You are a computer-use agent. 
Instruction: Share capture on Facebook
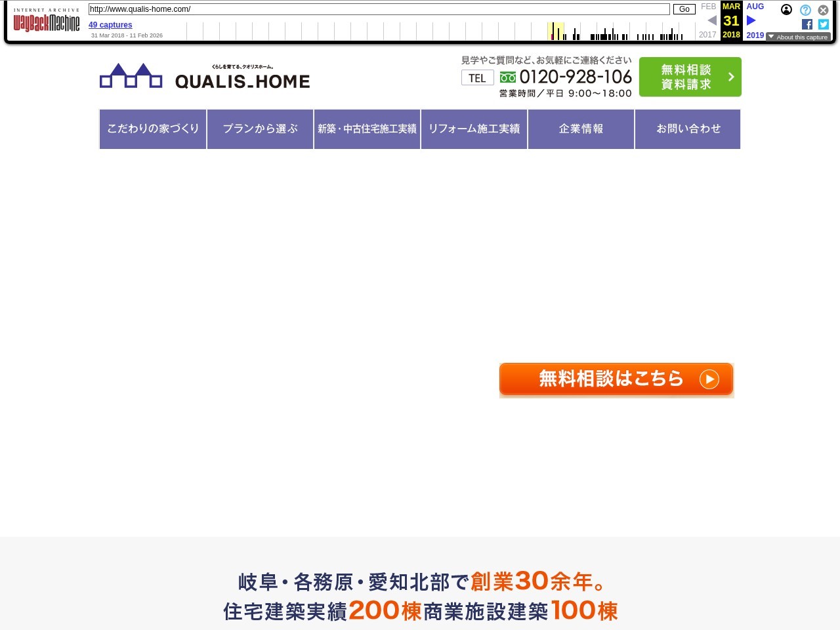click(x=807, y=24)
